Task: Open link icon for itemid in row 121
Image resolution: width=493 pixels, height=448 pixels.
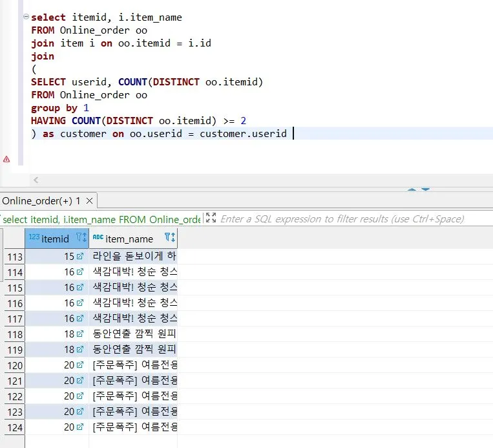Action: pos(80,380)
